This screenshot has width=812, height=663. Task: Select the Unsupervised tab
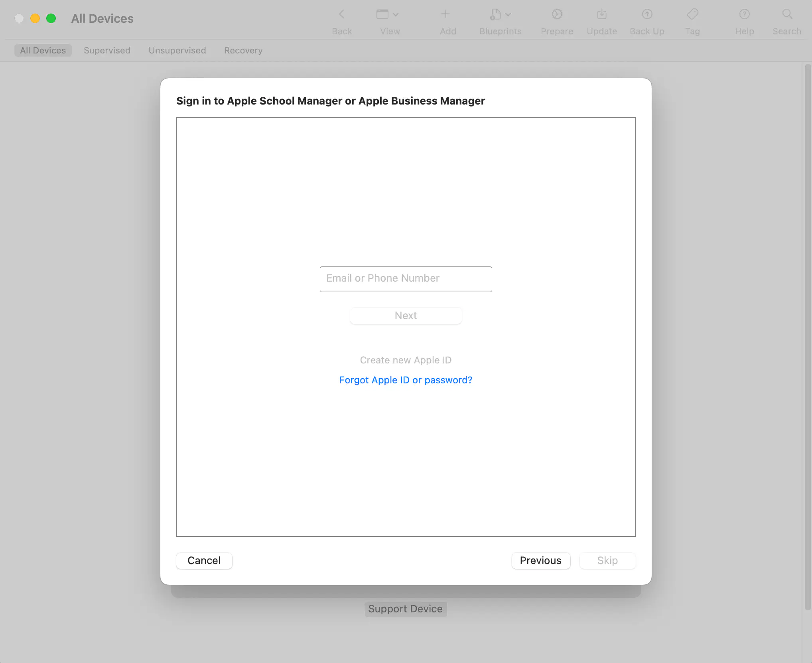(177, 50)
